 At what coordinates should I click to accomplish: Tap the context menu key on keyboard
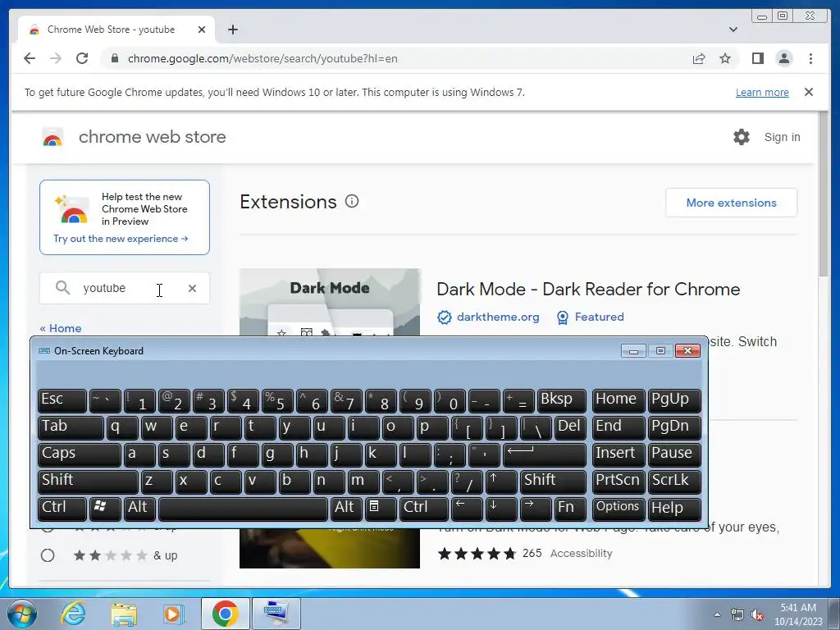click(x=381, y=509)
